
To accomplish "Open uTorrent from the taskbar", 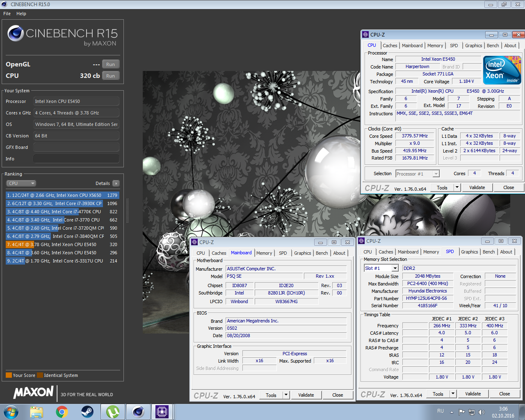I will click(113, 412).
